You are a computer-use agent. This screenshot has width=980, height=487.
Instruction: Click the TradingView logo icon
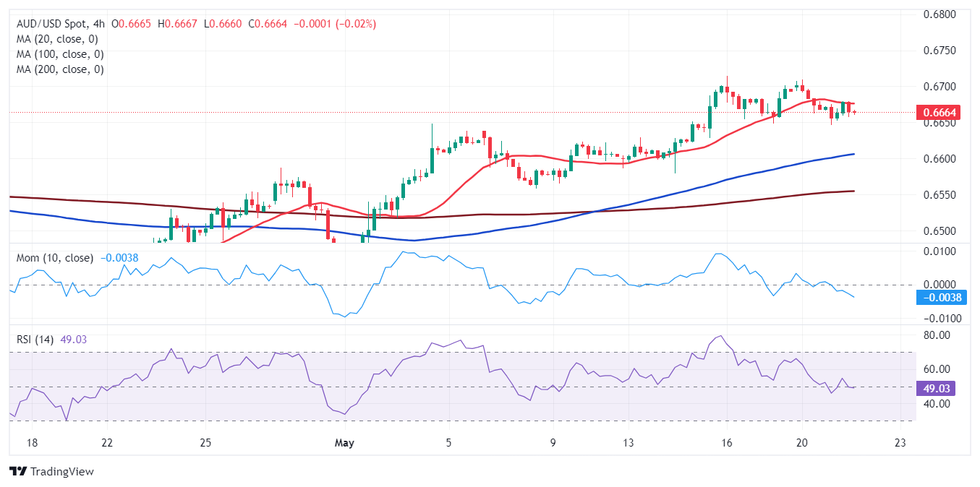point(18,471)
